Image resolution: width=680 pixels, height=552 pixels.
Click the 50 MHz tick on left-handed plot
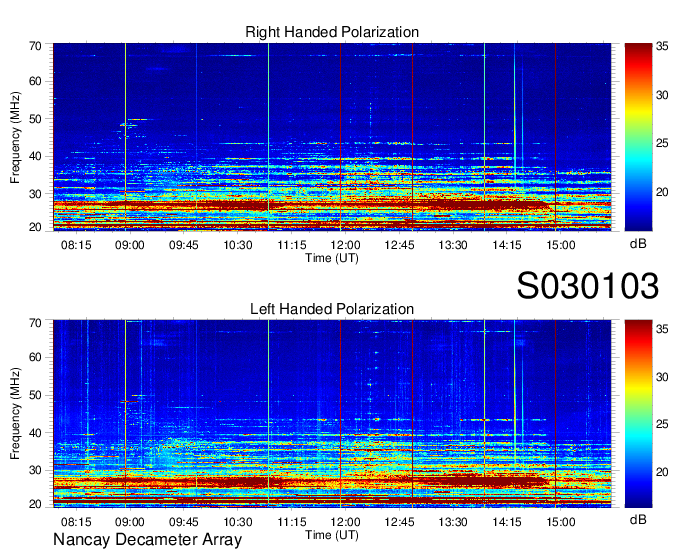(35, 395)
